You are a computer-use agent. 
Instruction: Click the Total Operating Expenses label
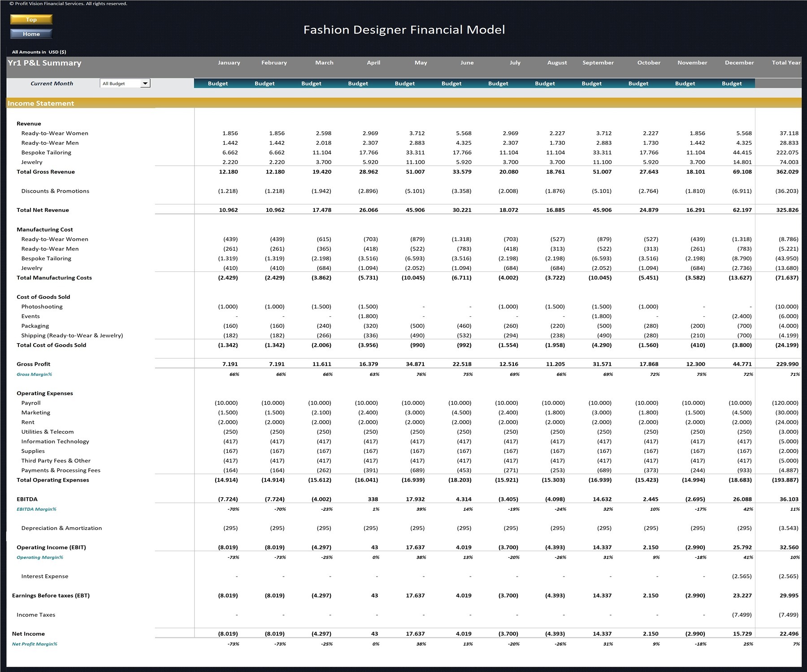point(53,480)
